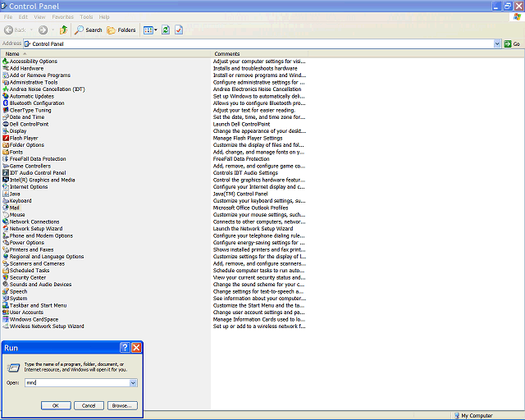Click the Run dialog Open text field
Viewport: 525px width, 420px height.
pyautogui.click(x=77, y=383)
